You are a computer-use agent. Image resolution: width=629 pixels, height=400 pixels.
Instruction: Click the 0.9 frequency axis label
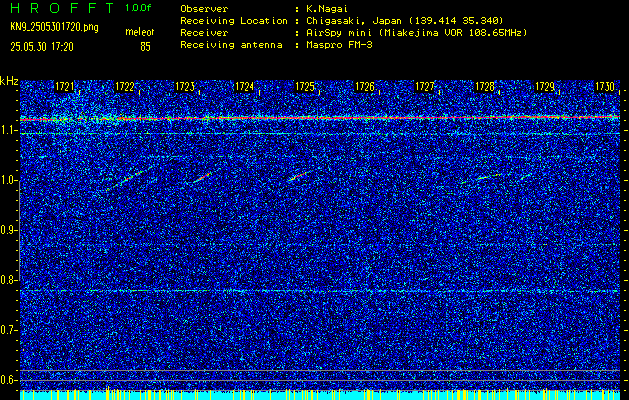[8, 230]
